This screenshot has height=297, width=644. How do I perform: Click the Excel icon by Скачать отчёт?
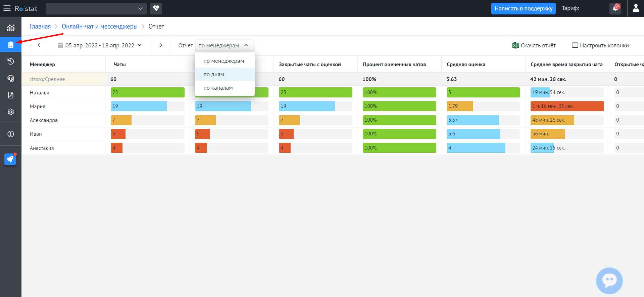click(516, 45)
